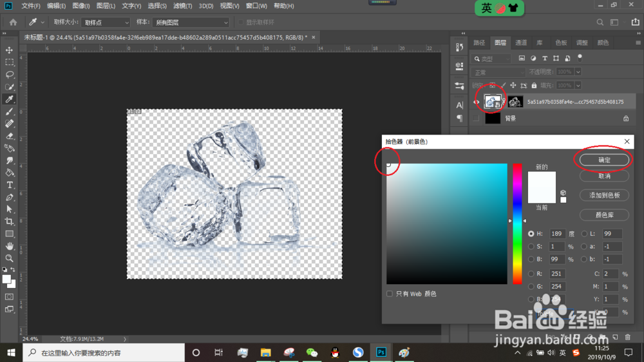Select the Smudge finger tool

pos(9,160)
